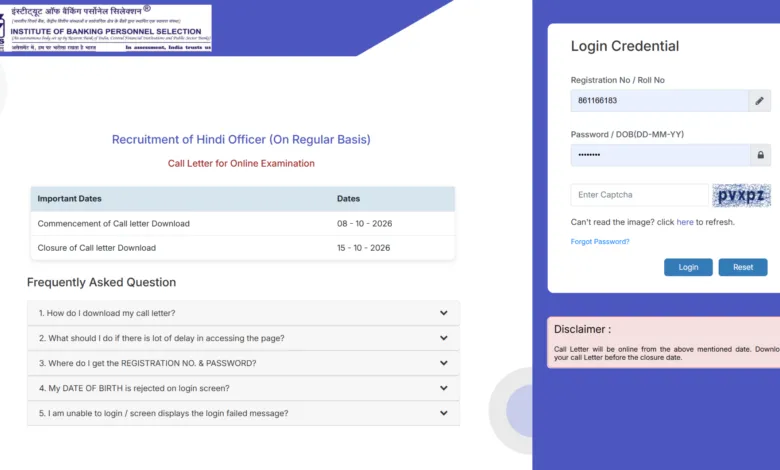This screenshot has width=780, height=470.
Task: Click the IBPS logo banner
Action: click(x=105, y=27)
